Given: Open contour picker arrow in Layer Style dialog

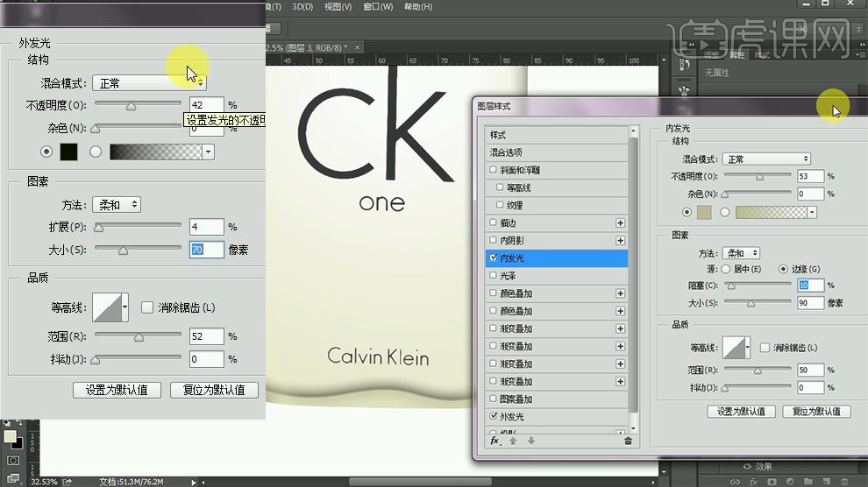Looking at the screenshot, I should tap(747, 347).
